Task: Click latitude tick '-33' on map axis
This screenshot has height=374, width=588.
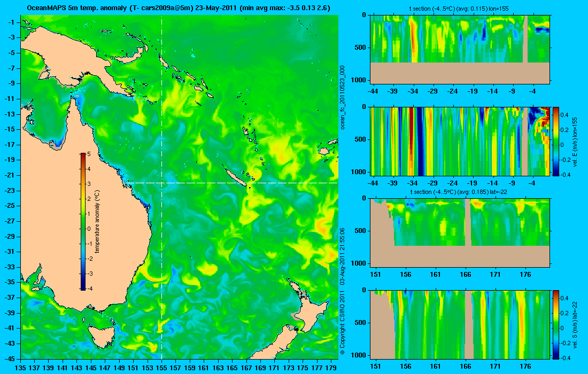Action: tap(10, 267)
